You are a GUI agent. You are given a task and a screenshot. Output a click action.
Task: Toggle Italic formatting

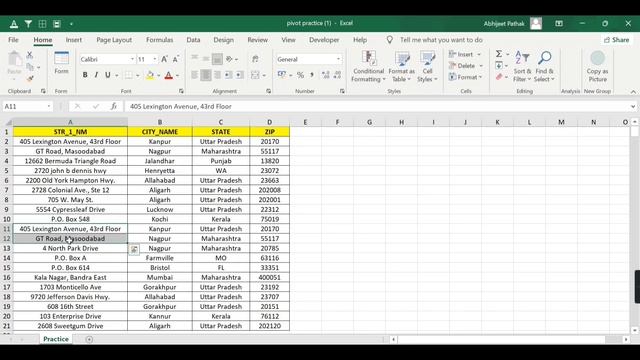tap(96, 75)
